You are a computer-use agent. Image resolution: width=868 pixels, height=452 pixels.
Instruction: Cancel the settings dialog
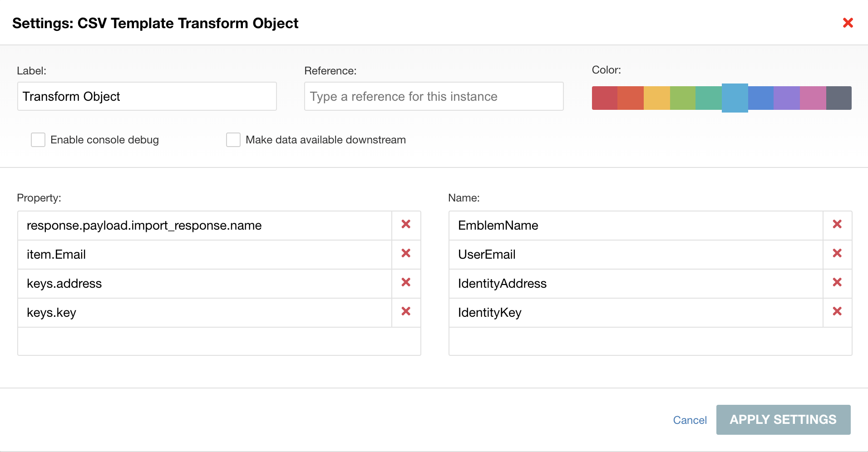(x=690, y=420)
